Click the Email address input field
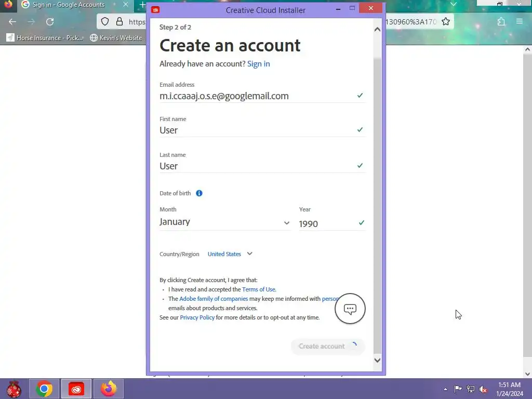Screen dimensions: 532x399 point(262,96)
